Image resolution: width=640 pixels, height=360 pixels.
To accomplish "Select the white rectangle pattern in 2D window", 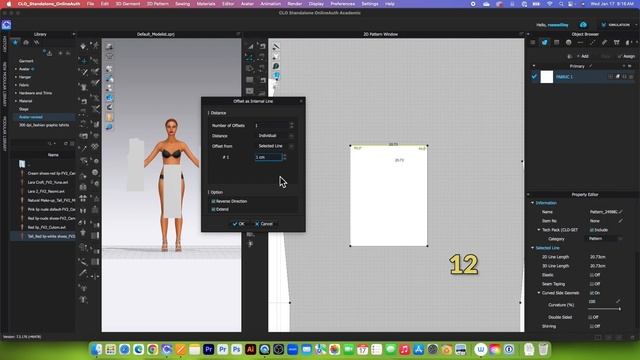I will [x=389, y=196].
